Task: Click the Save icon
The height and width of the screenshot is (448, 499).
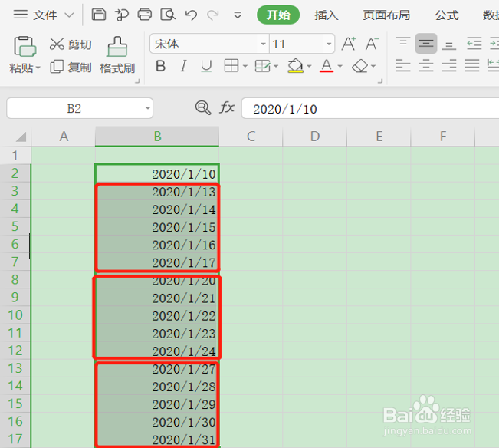Action: [x=99, y=15]
